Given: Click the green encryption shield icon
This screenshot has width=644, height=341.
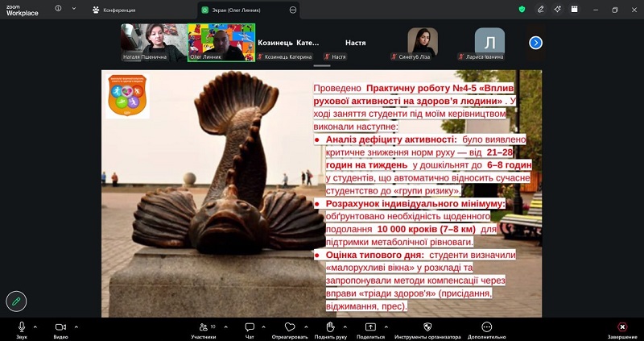Looking at the screenshot, I should tap(522, 10).
